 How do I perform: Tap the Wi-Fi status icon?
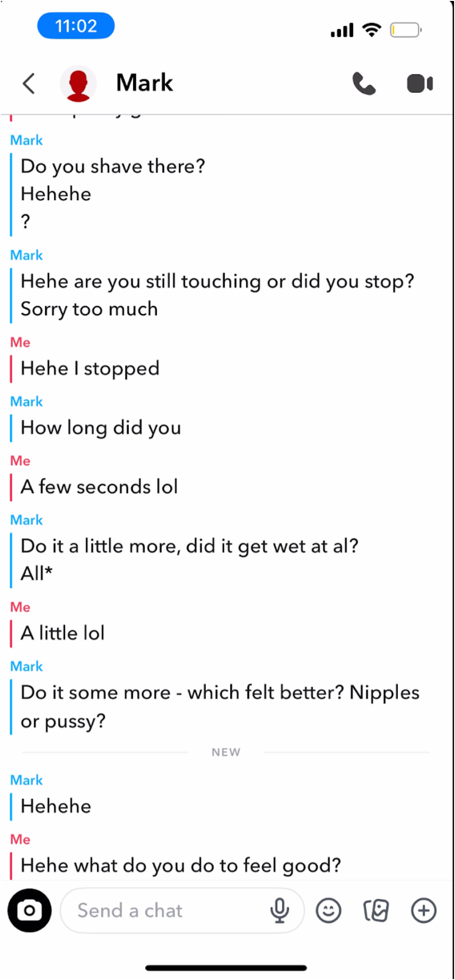pyautogui.click(x=372, y=29)
